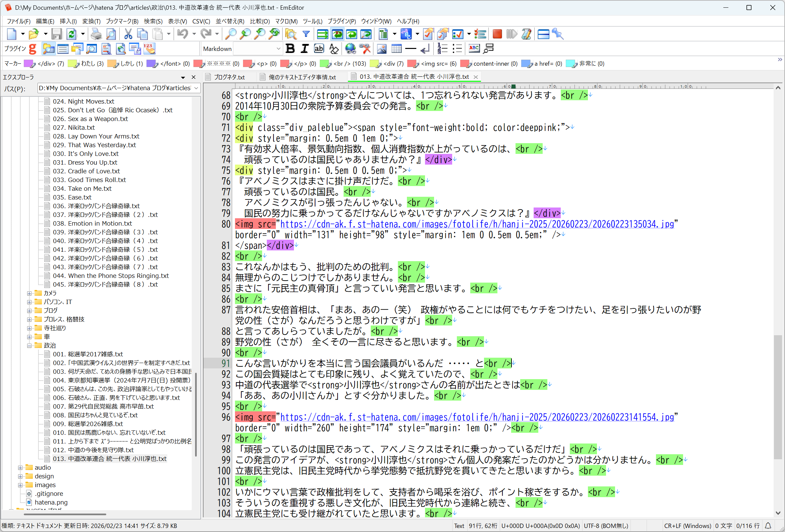Click the numbered list icon

click(x=442, y=49)
